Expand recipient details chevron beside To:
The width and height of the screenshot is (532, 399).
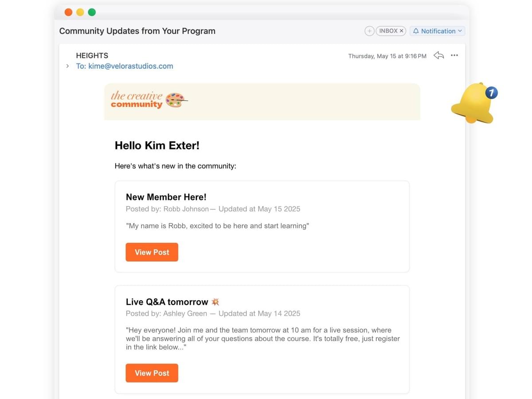[67, 66]
